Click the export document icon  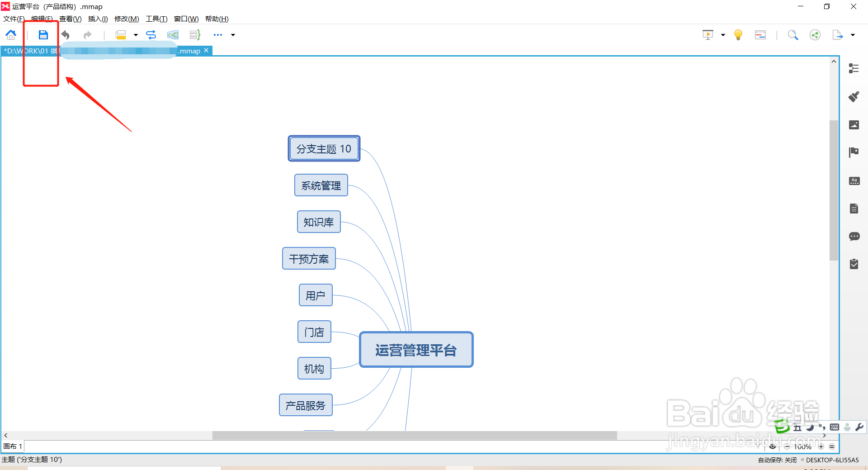(x=838, y=35)
